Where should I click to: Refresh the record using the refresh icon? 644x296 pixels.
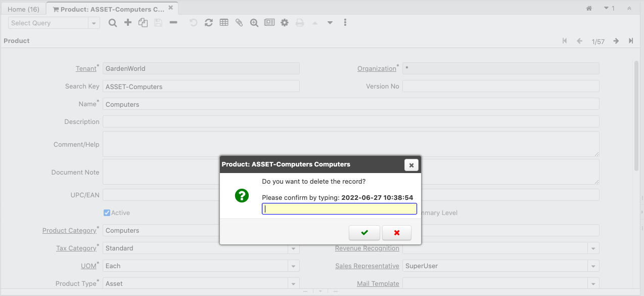pyautogui.click(x=208, y=22)
